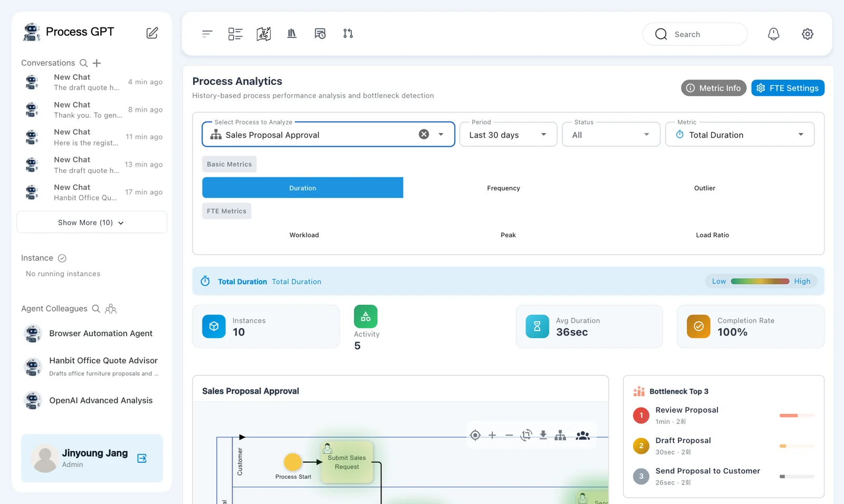This screenshot has height=504, width=844.
Task: Add a new conversation with the plus icon
Action: click(97, 63)
